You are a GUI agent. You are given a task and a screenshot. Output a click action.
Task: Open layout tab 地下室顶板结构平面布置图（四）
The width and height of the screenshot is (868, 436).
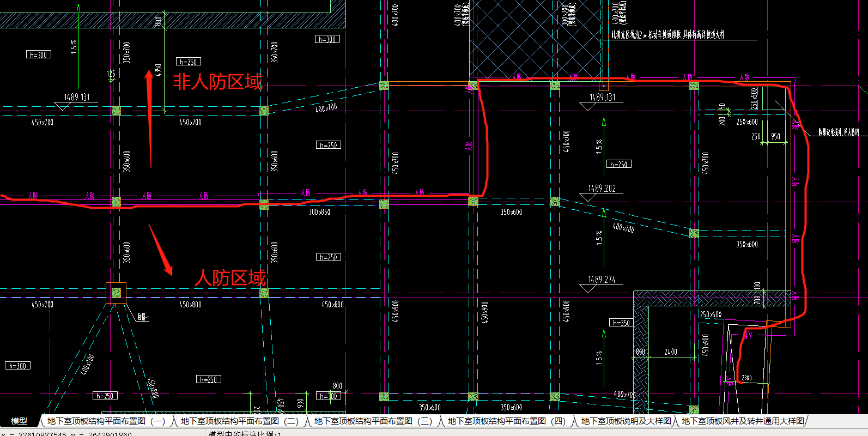[507, 421]
